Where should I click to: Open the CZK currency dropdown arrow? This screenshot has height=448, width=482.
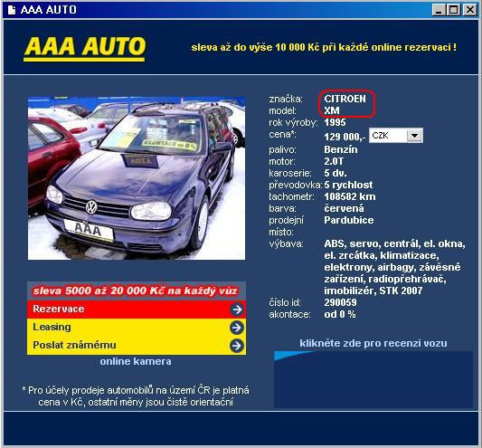click(x=414, y=136)
